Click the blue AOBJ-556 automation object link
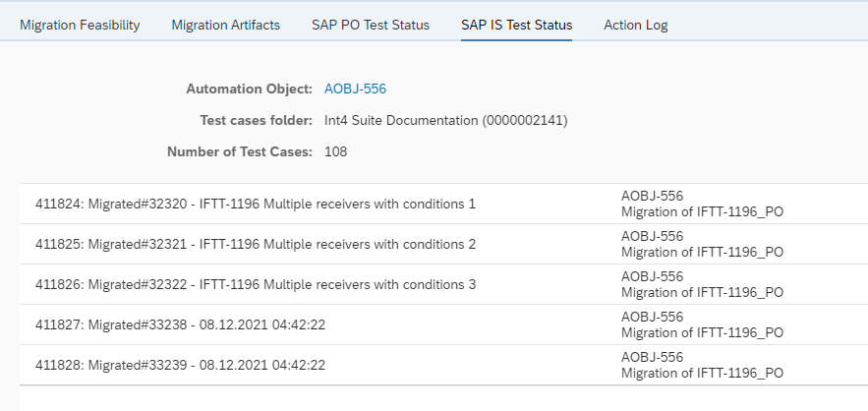 coord(355,88)
